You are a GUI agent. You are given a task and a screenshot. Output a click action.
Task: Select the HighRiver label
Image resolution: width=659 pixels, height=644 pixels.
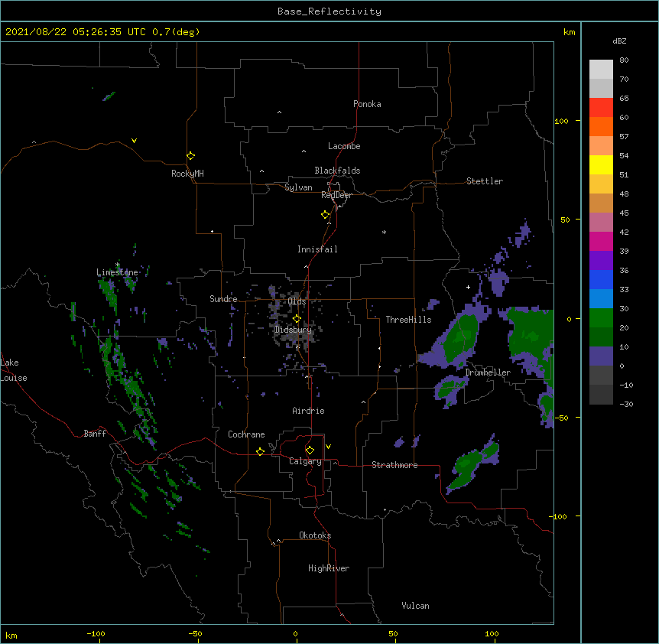click(x=329, y=568)
